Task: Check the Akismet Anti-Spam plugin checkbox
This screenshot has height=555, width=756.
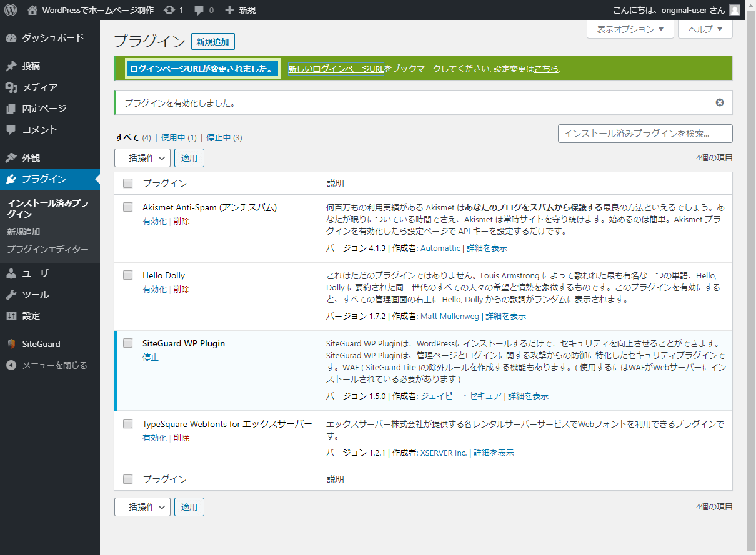Action: pos(128,207)
